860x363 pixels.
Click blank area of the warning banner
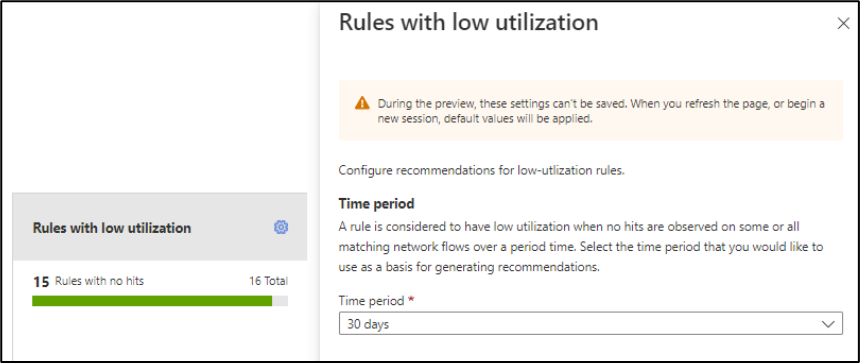[x=713, y=132]
